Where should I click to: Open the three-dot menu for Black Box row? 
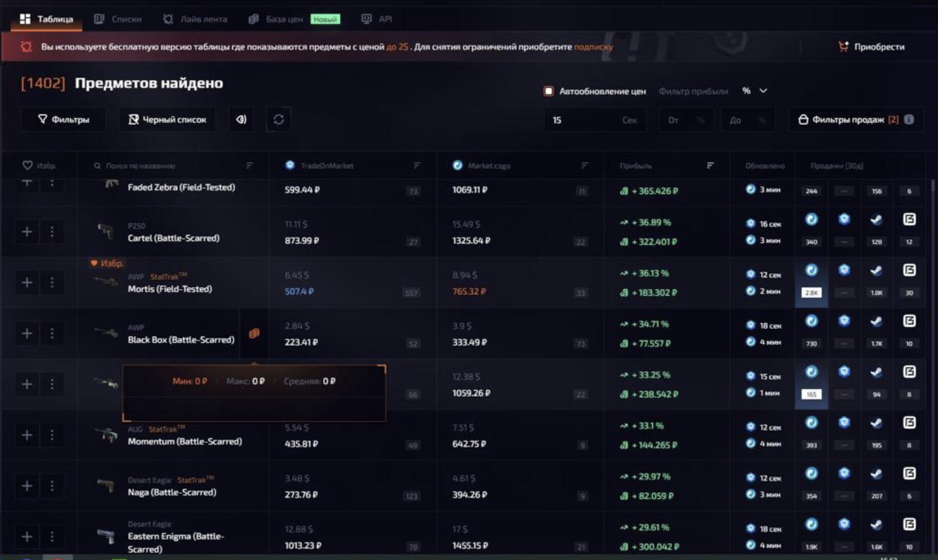(x=52, y=333)
